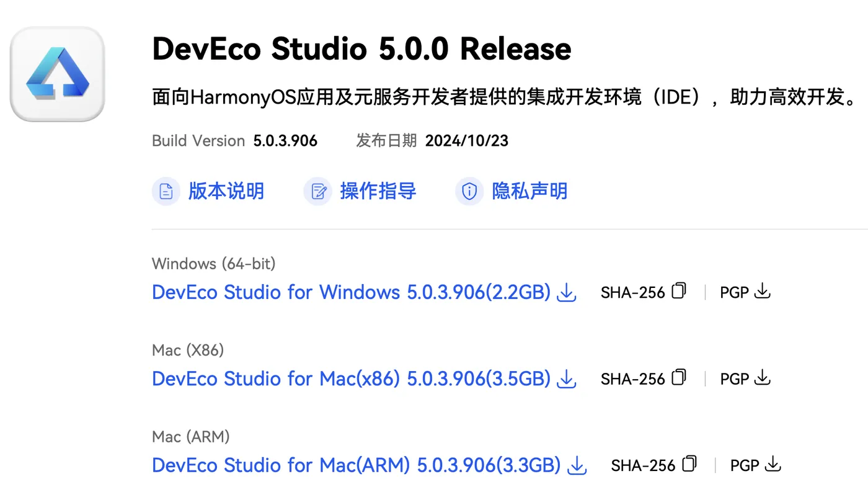Copy SHA-256 for the Mac(x86) build
The height and width of the screenshot is (497, 868).
tap(680, 377)
